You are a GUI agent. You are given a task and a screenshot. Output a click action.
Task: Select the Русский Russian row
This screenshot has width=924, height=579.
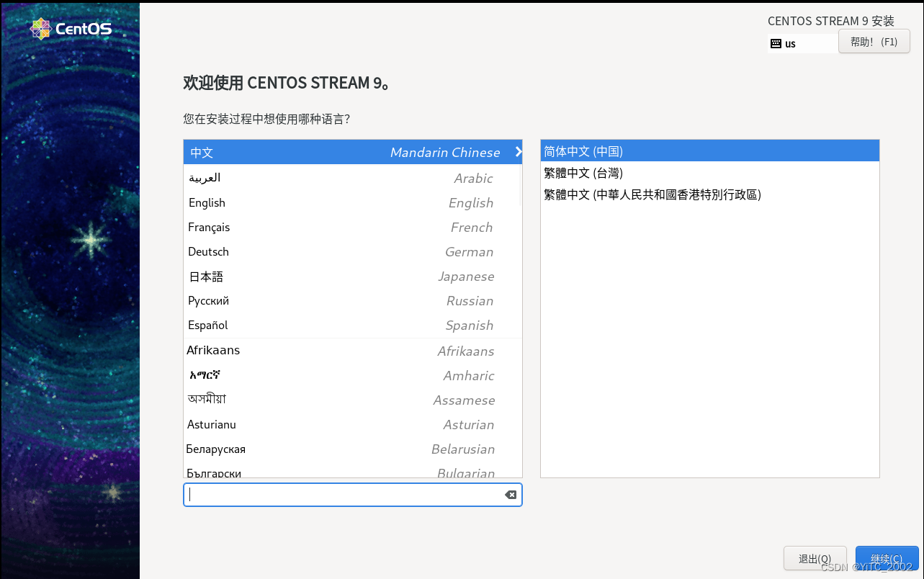pyautogui.click(x=353, y=300)
